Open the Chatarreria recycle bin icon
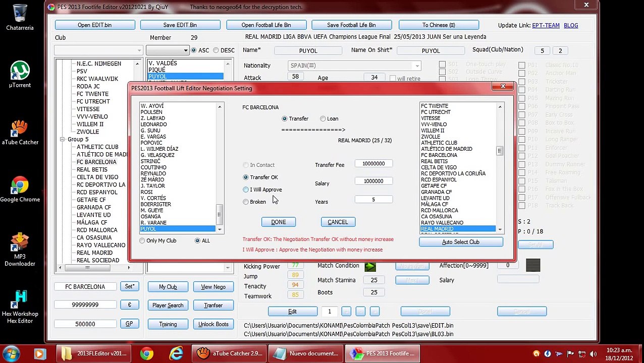 pyautogui.click(x=20, y=17)
